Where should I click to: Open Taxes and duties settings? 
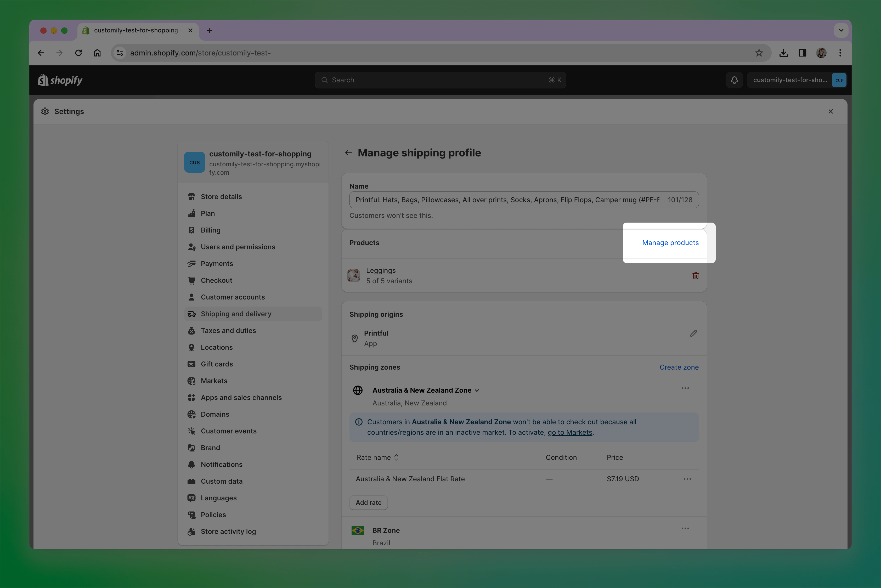pyautogui.click(x=228, y=330)
